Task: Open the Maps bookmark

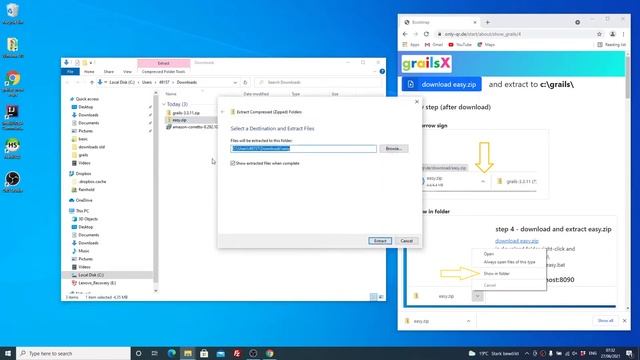Action: coord(486,44)
